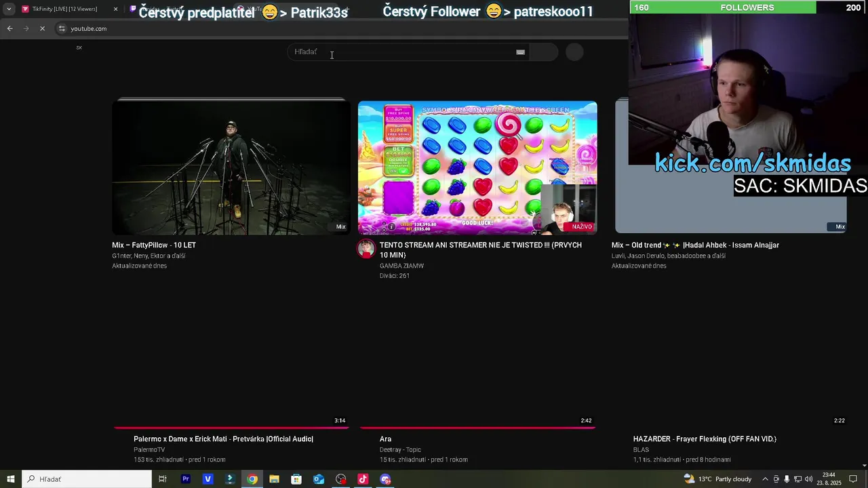Open the on-screen keyboard icon in search box
Screen dimensions: 868x488
(520, 52)
